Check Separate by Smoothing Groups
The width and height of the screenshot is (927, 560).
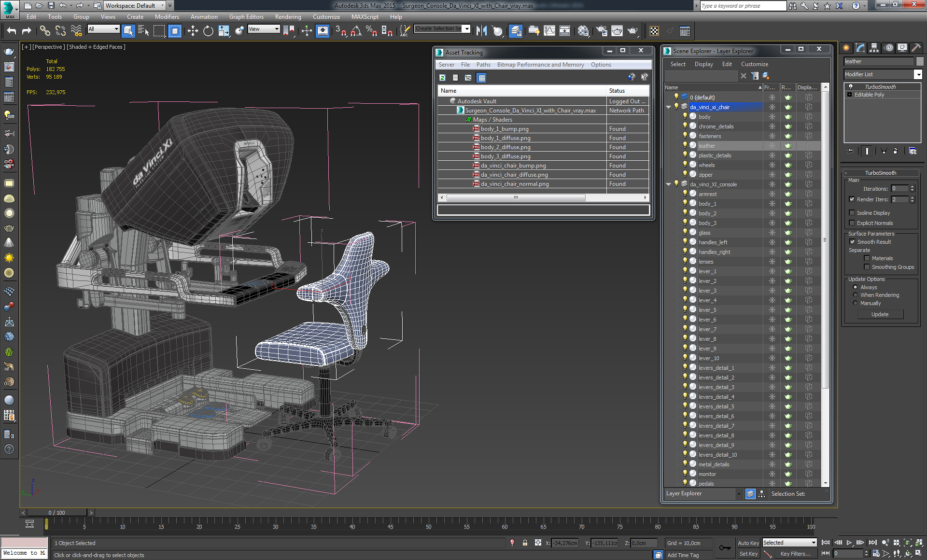pyautogui.click(x=867, y=267)
